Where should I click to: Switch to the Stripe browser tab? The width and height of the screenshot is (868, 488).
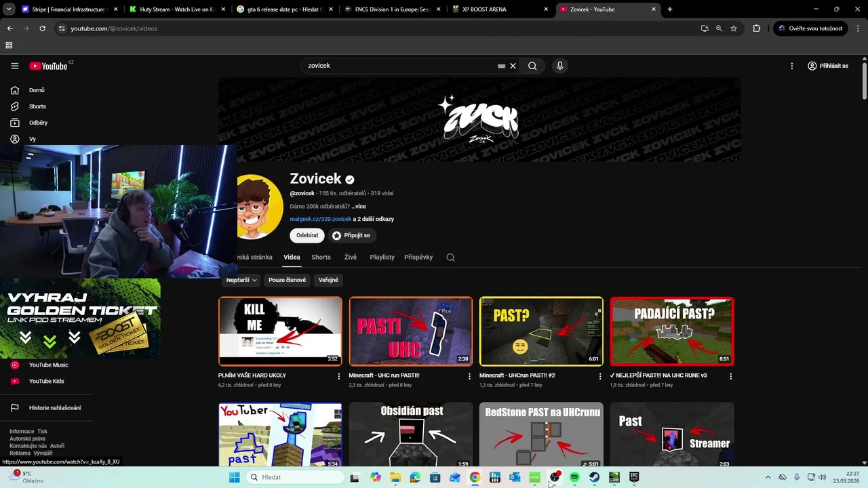coord(69,9)
